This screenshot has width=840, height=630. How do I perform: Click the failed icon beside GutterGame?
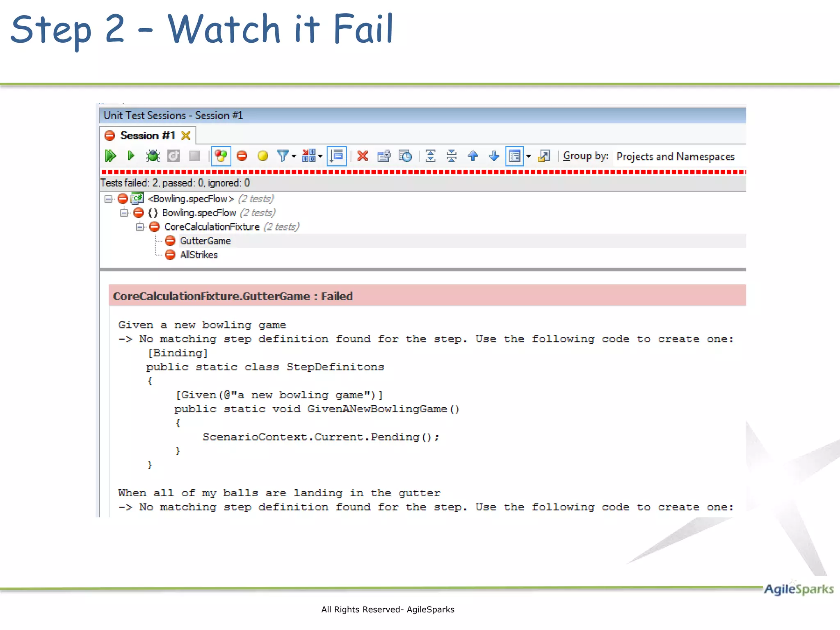[x=170, y=241]
